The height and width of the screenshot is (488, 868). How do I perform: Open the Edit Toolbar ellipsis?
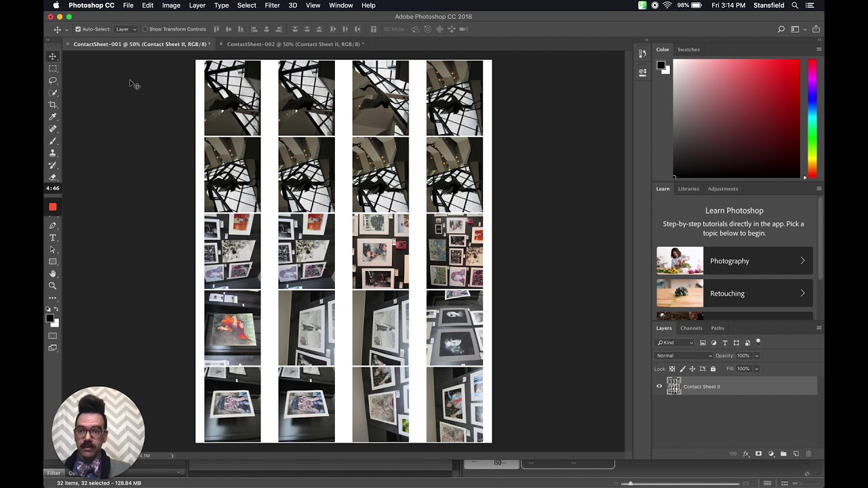point(52,298)
